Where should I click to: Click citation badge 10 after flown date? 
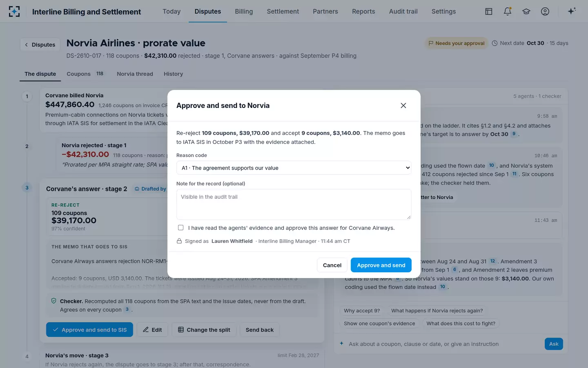[492, 166]
